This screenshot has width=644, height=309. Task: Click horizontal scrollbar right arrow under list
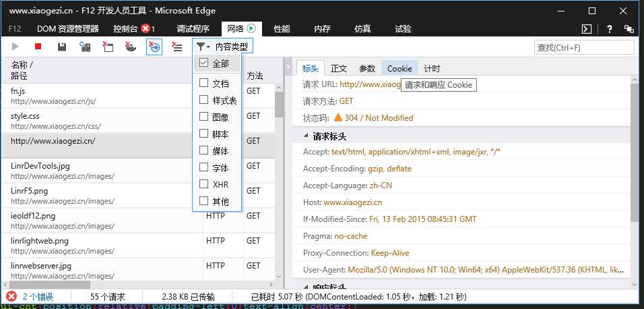coord(271,285)
